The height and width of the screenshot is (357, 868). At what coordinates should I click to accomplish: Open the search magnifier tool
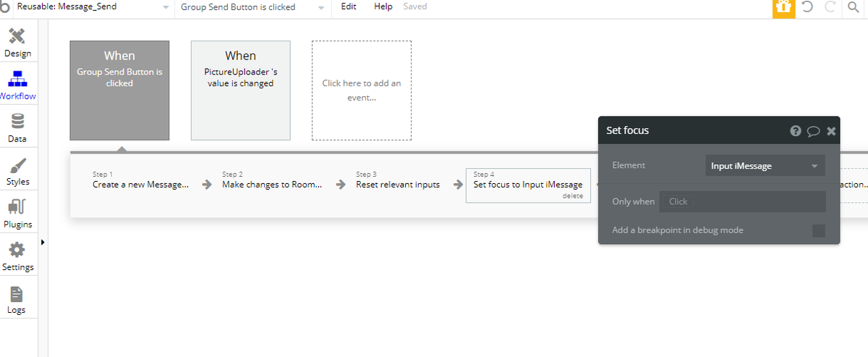pyautogui.click(x=853, y=7)
